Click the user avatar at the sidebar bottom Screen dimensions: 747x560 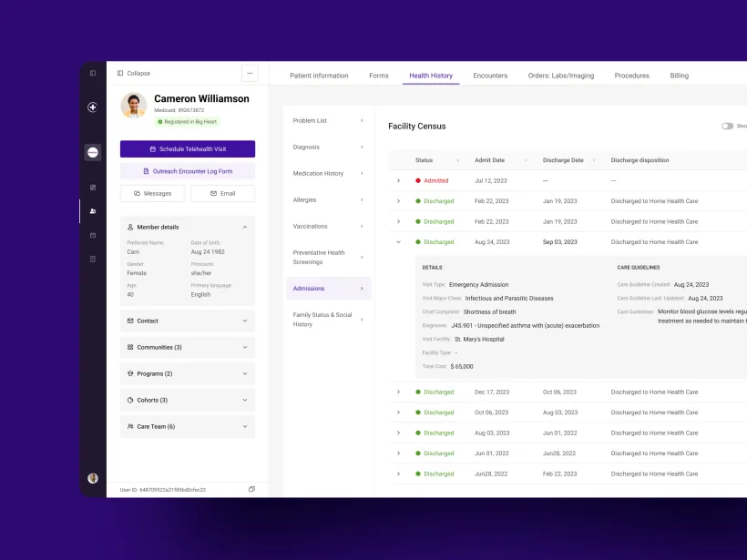point(92,478)
